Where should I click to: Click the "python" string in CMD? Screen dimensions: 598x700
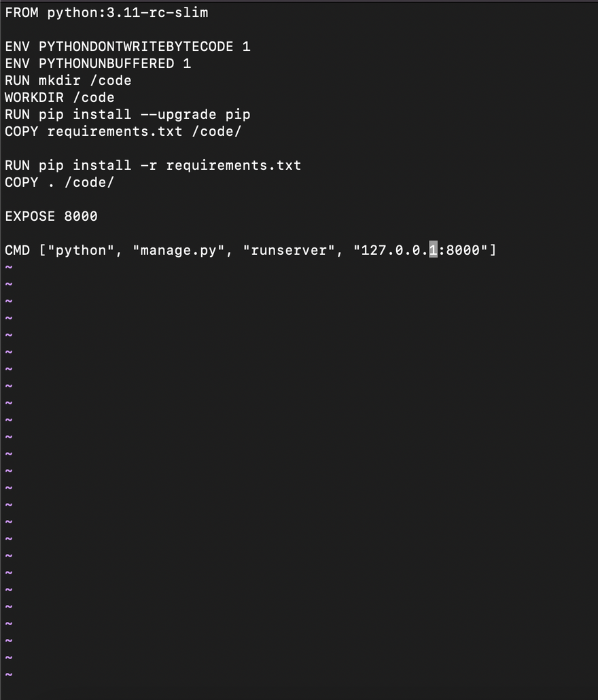pyautogui.click(x=81, y=250)
